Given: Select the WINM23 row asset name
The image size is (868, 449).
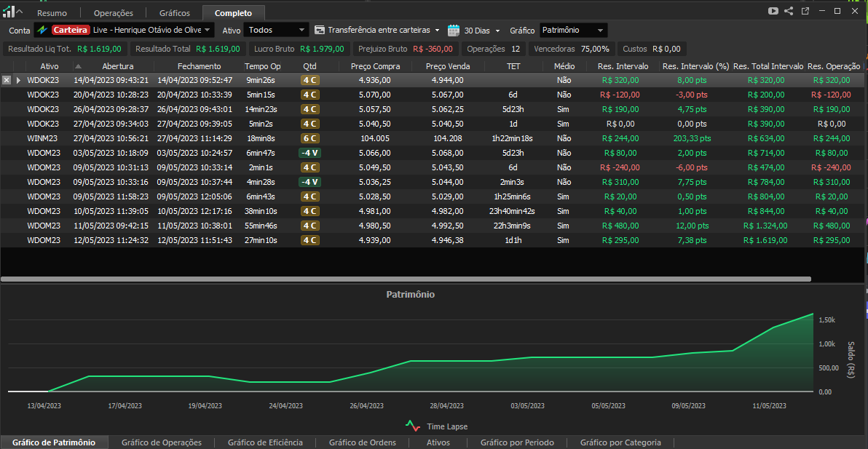Looking at the screenshot, I should (x=43, y=138).
